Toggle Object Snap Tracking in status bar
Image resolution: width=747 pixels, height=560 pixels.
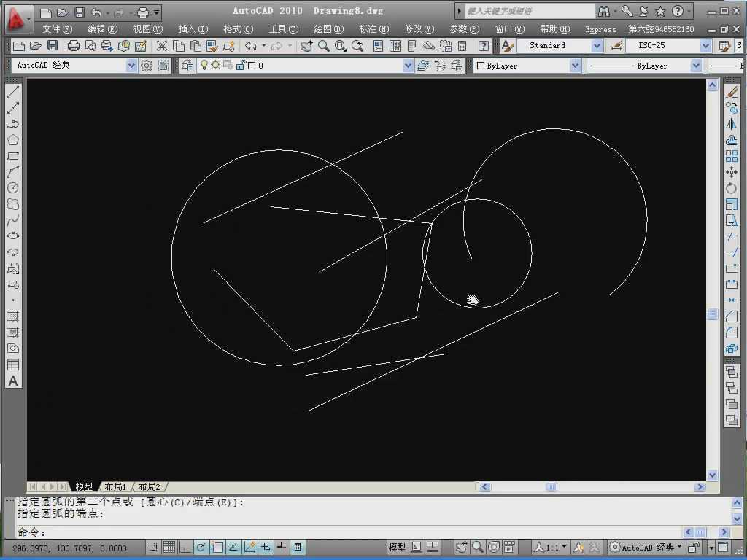point(233,547)
